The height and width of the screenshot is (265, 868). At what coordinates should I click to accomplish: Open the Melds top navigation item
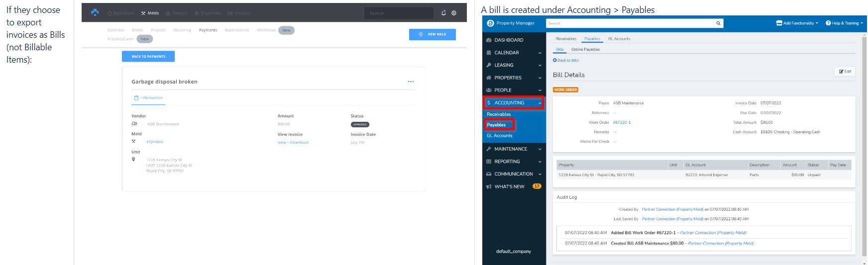point(150,13)
